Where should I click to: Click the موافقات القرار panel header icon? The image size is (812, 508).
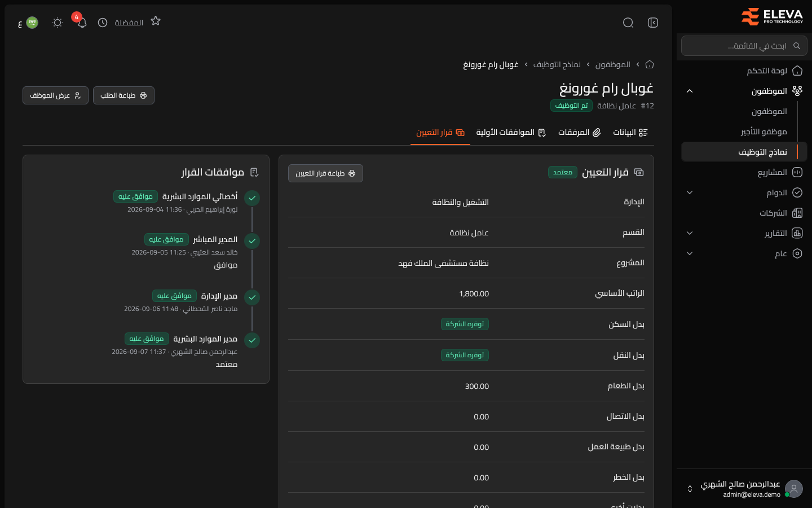[x=254, y=172]
